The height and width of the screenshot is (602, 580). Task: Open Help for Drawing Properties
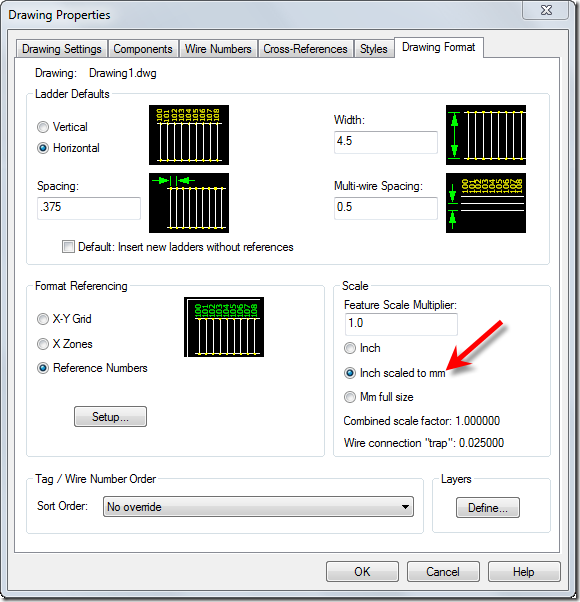tap(524, 572)
